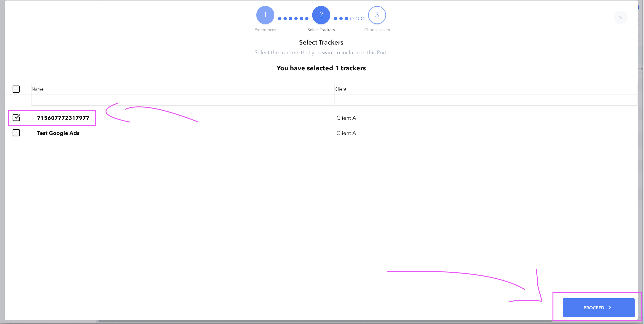The image size is (644, 324).
Task: Click the arrow chevron inside Proceed button
Action: tap(610, 308)
